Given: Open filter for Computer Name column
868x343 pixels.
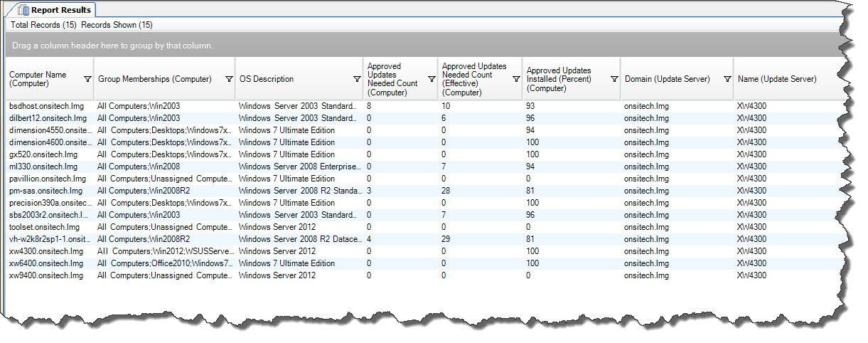Looking at the screenshot, I should (x=87, y=79).
